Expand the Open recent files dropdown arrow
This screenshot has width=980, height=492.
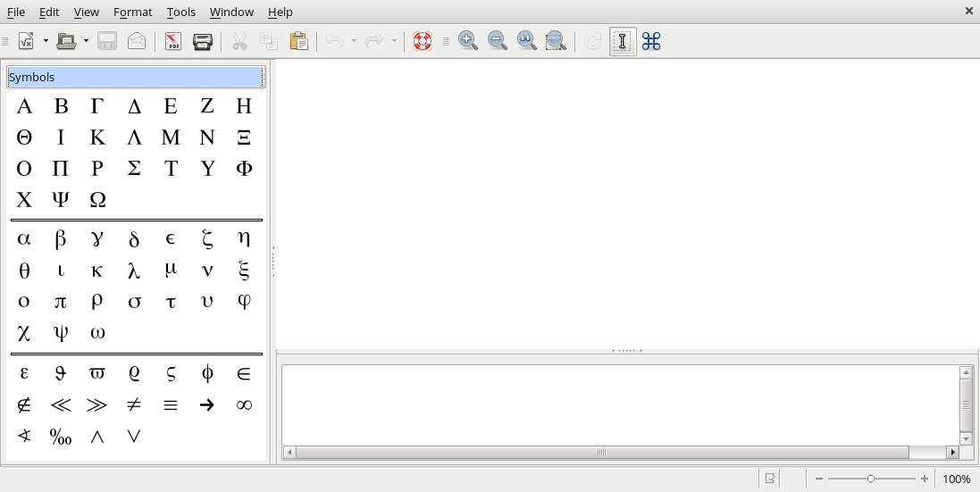click(86, 41)
